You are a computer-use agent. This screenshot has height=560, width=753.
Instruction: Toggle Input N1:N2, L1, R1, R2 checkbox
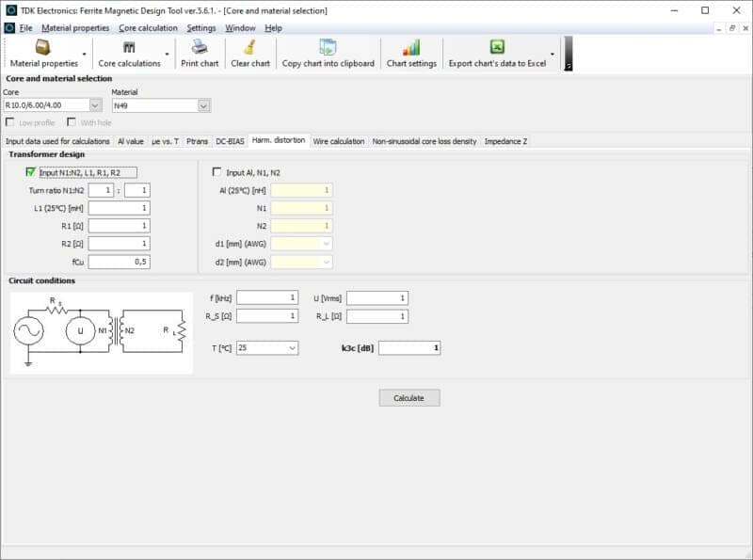click(31, 172)
